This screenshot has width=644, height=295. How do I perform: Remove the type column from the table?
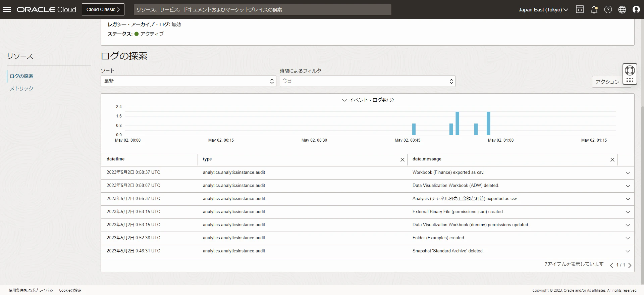[402, 160]
